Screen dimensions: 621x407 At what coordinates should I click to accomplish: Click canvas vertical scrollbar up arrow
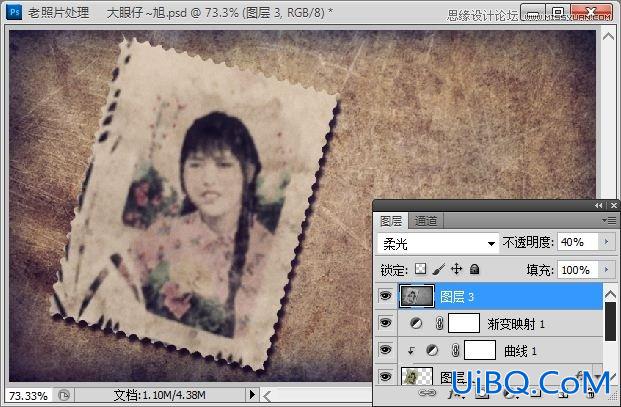click(608, 36)
